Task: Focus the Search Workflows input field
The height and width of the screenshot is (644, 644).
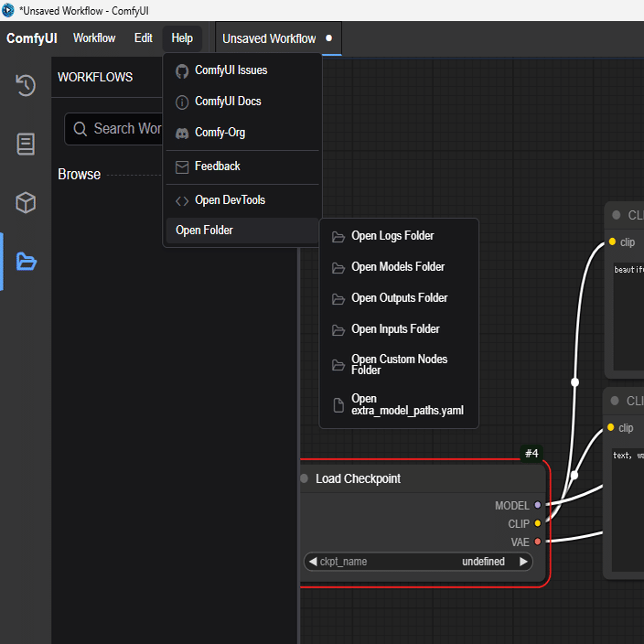Action: pos(114,129)
